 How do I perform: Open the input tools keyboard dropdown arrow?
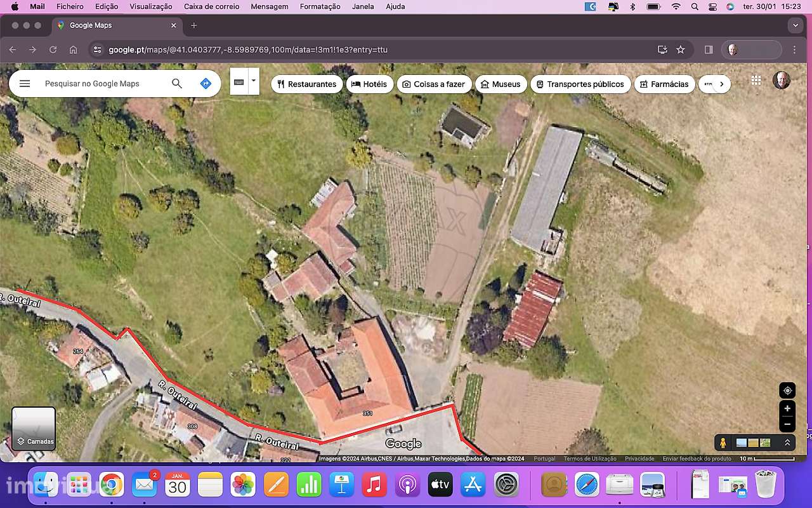click(x=254, y=81)
